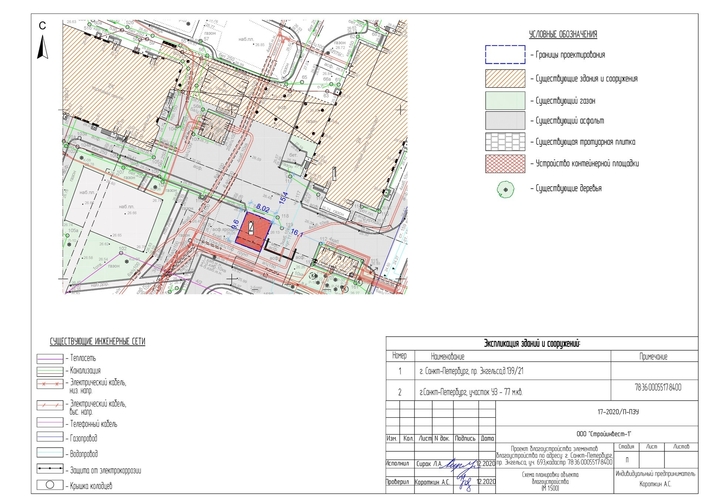Click 'Существующие здания и сооружения' label
The height and width of the screenshot is (502, 710).
586,78
